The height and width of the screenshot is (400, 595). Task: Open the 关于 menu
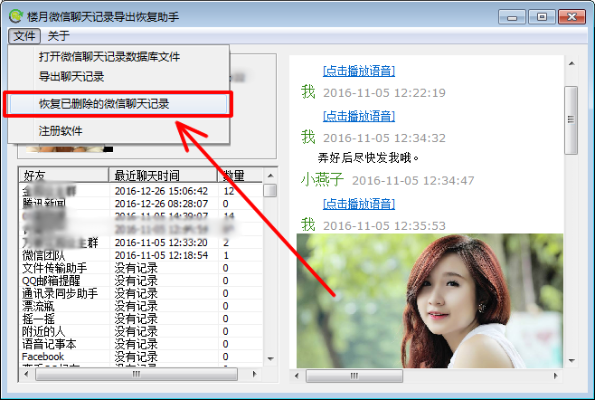[58, 36]
